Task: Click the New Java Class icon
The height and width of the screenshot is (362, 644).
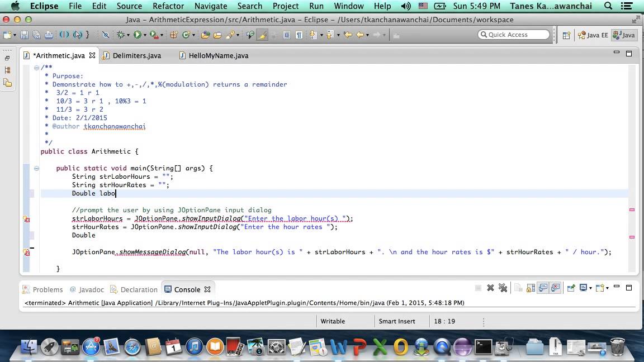Action: coord(186,35)
